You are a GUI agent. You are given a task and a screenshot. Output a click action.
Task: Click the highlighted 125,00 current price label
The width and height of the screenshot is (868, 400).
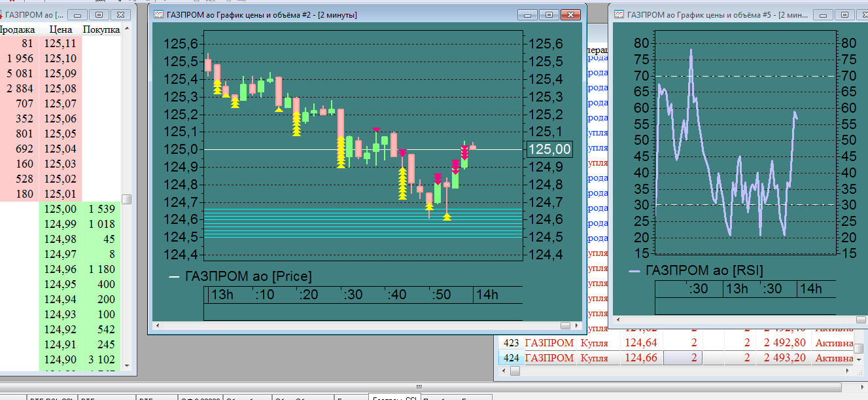549,149
